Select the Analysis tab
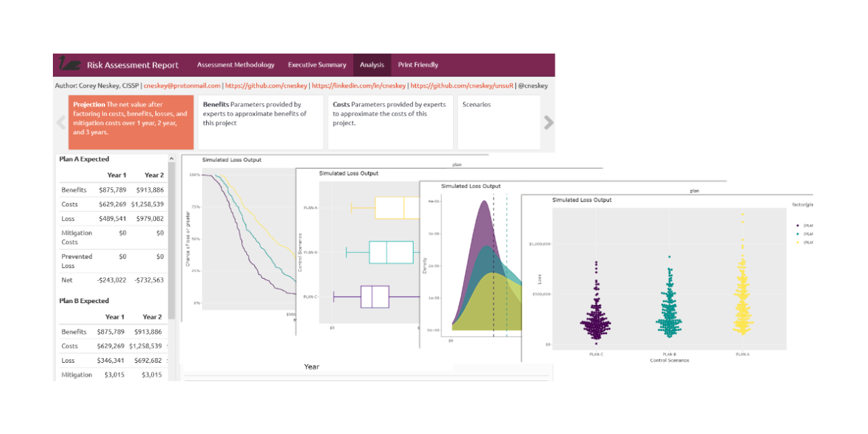 click(x=372, y=65)
